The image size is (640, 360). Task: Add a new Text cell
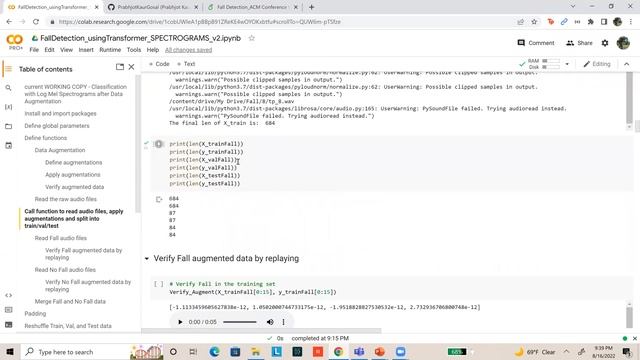(x=186, y=64)
